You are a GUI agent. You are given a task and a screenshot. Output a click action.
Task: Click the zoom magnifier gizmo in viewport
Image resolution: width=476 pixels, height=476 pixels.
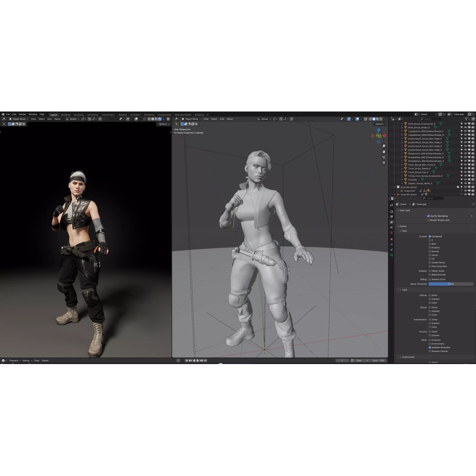[x=384, y=146]
